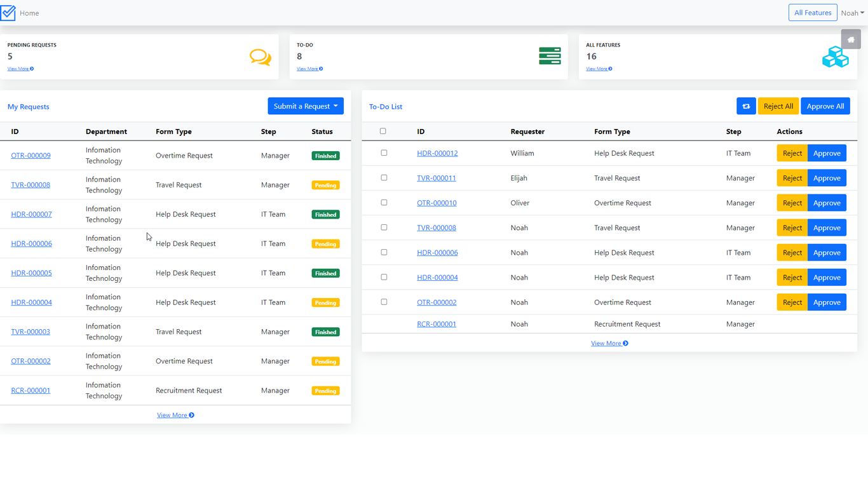Check the checkbox for request HDR-000012

click(384, 152)
